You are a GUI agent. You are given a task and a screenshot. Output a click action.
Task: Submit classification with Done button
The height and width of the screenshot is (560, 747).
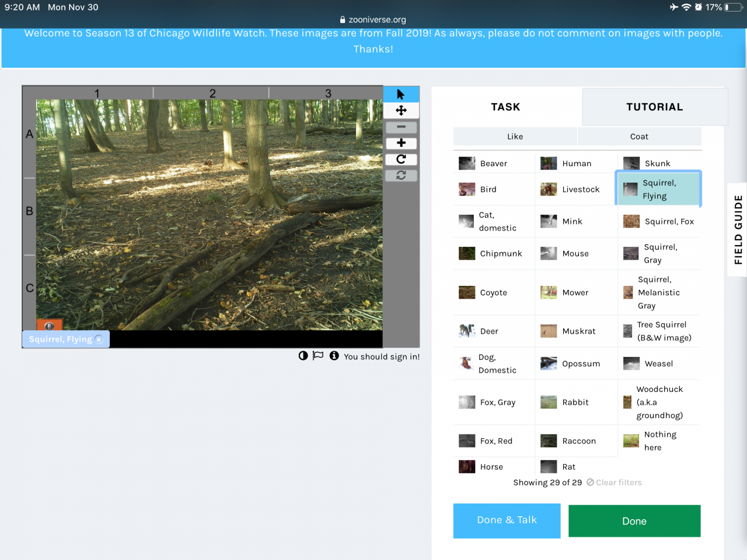point(634,521)
